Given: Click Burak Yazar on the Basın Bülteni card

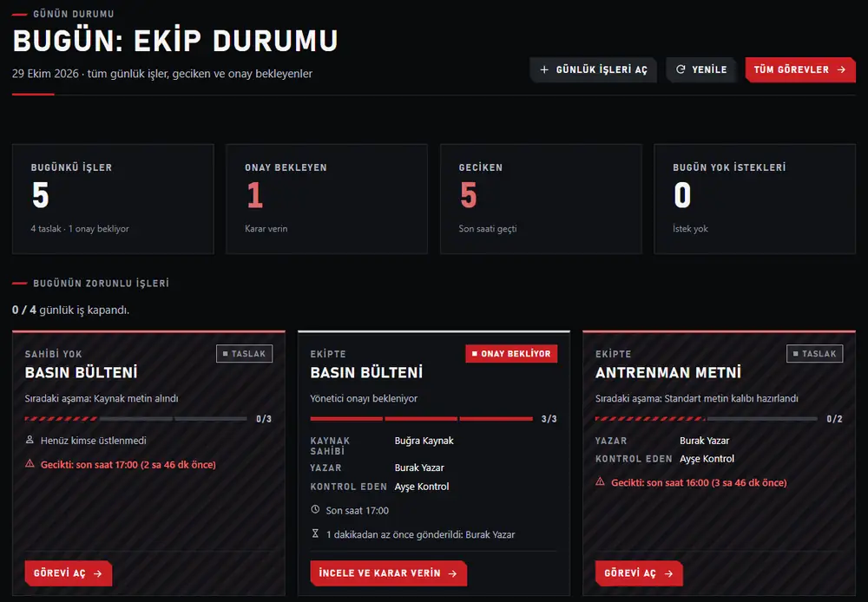Looking at the screenshot, I should [x=419, y=468].
